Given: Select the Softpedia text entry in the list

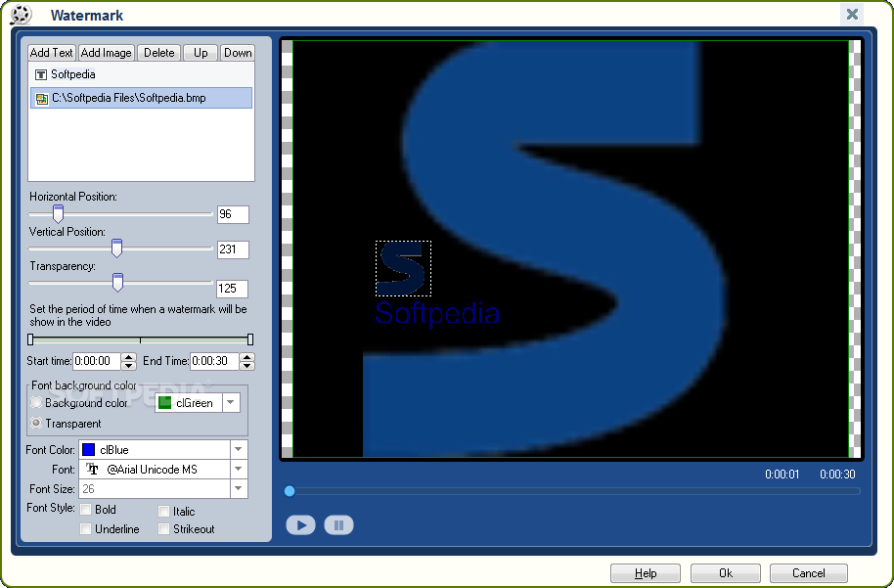Looking at the screenshot, I should pyautogui.click(x=141, y=74).
